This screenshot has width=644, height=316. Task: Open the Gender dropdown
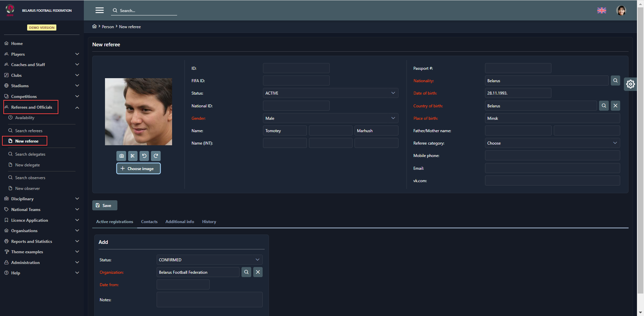[x=330, y=118]
